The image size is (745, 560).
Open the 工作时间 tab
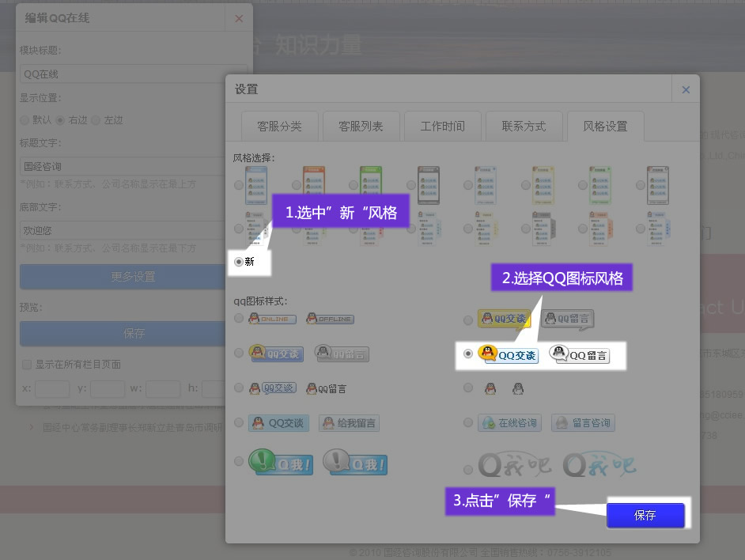[x=442, y=126]
